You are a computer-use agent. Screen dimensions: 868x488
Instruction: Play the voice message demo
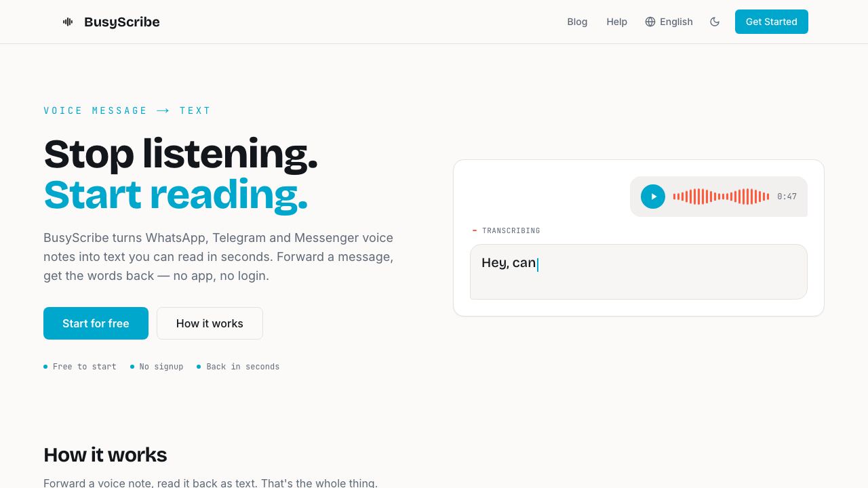click(x=653, y=197)
